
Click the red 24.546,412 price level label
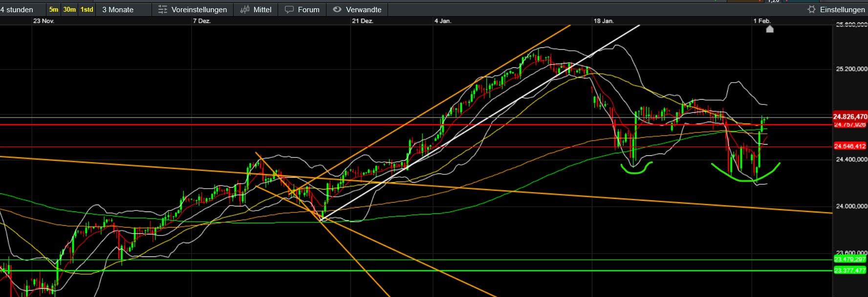click(850, 147)
